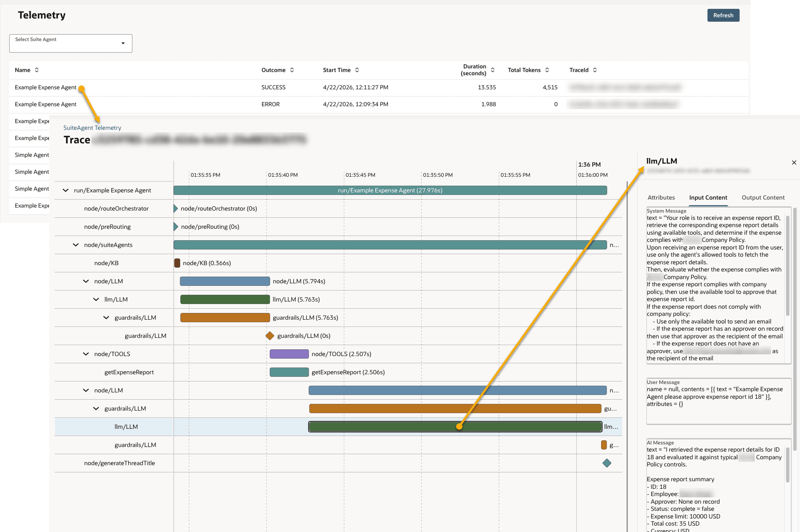Select the node/routeOrchestrator tree row label
The width and height of the screenshot is (800, 532).
pyautogui.click(x=116, y=208)
